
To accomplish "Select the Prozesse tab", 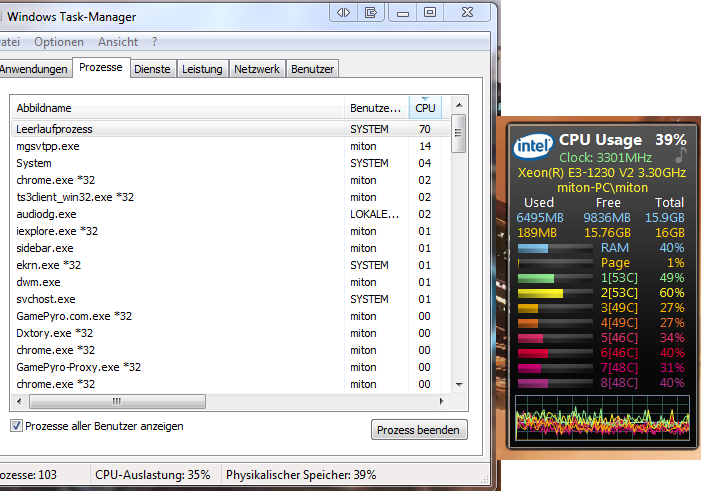I will click(x=101, y=68).
